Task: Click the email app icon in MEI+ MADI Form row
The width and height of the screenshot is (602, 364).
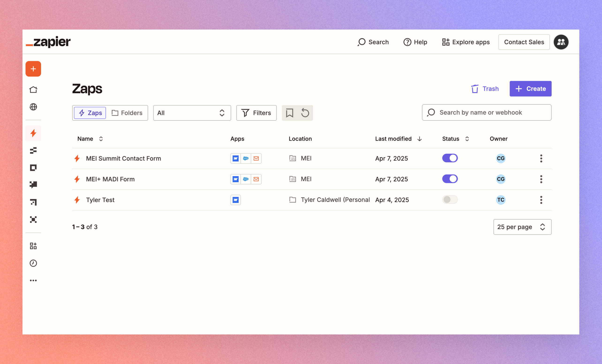Action: [x=256, y=179]
